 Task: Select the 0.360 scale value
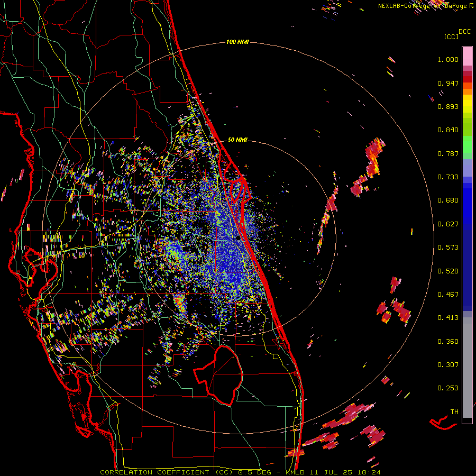(x=448, y=342)
